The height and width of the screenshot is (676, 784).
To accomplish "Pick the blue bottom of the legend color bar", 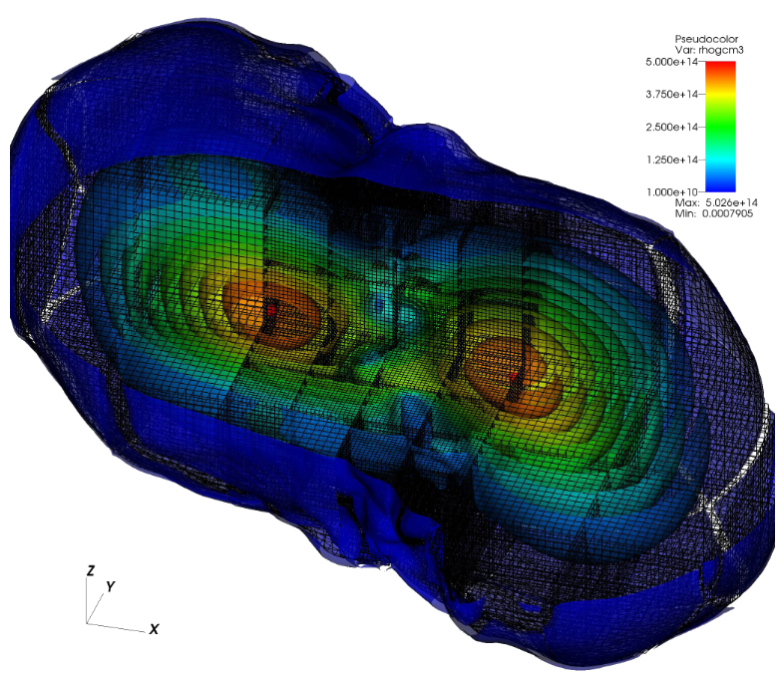I will tap(720, 183).
